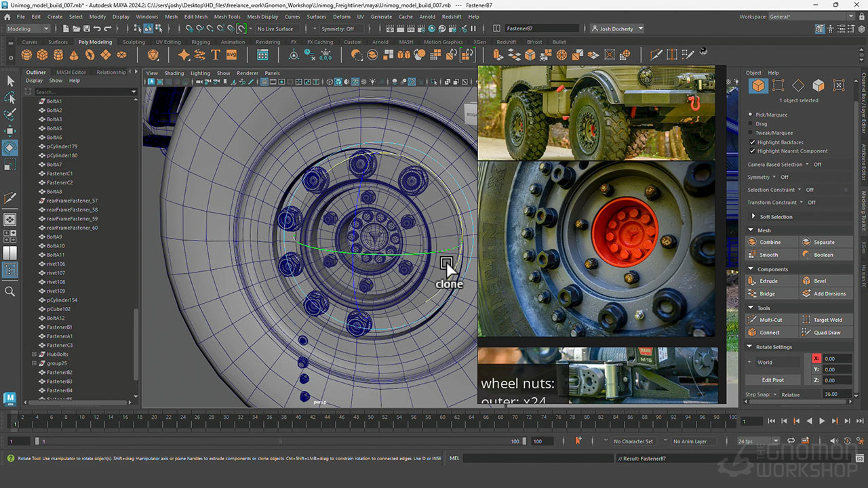
Task: Select the Drag selection radio button
Action: pyautogui.click(x=751, y=124)
